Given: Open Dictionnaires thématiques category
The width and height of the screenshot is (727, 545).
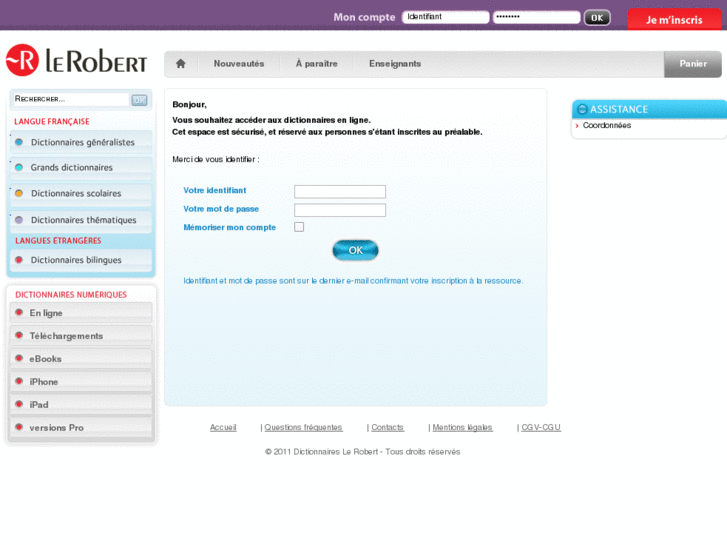Looking at the screenshot, I should coord(81,220).
